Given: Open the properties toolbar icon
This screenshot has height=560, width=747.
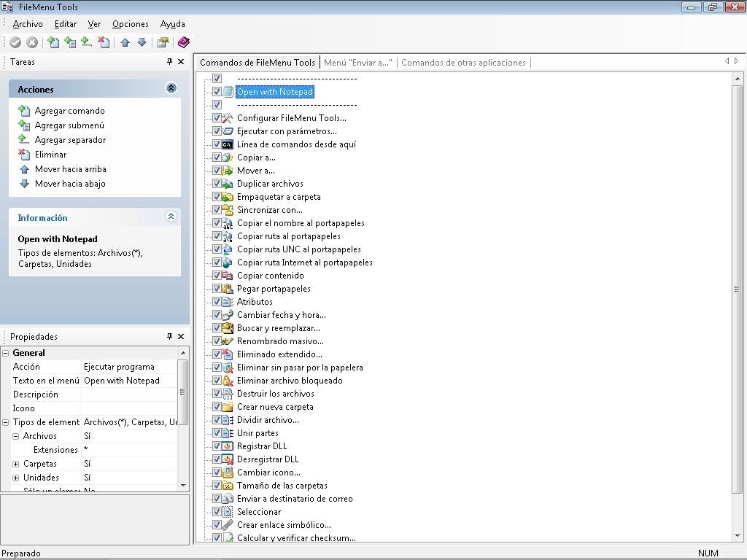Looking at the screenshot, I should tap(163, 42).
